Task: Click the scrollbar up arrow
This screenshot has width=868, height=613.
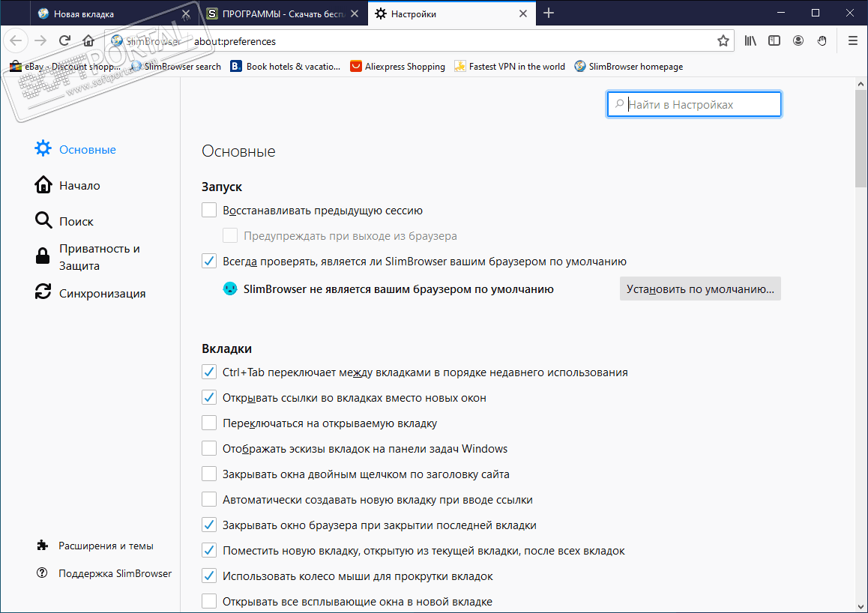Action: (861, 84)
